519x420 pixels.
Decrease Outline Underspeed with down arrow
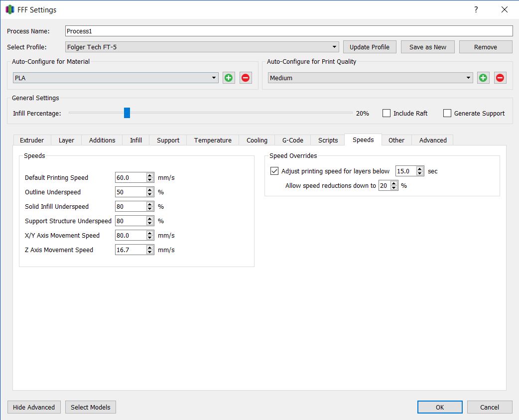(x=150, y=194)
